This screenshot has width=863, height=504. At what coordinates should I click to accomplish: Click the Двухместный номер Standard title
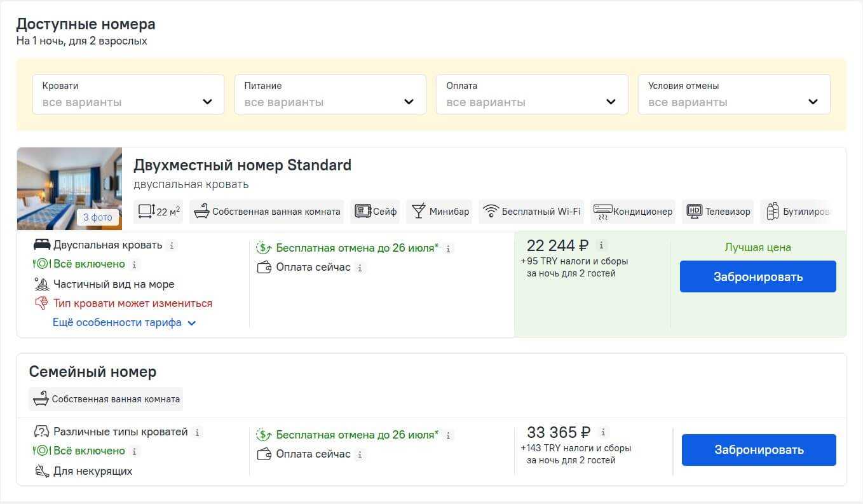click(242, 165)
